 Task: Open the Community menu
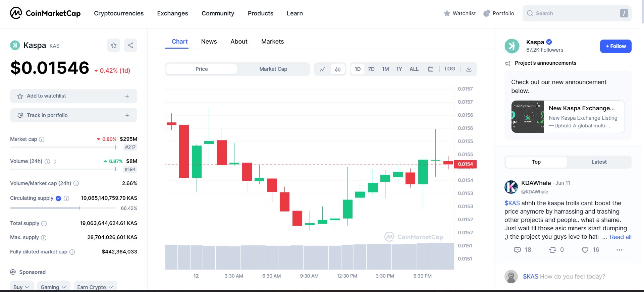[x=218, y=13]
